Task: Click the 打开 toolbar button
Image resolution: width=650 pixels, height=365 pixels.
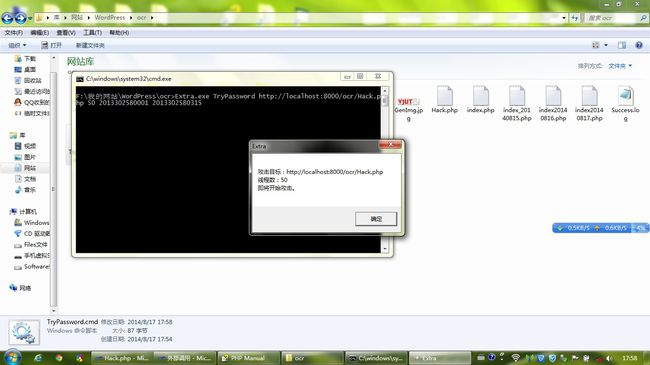Action: tap(51, 45)
